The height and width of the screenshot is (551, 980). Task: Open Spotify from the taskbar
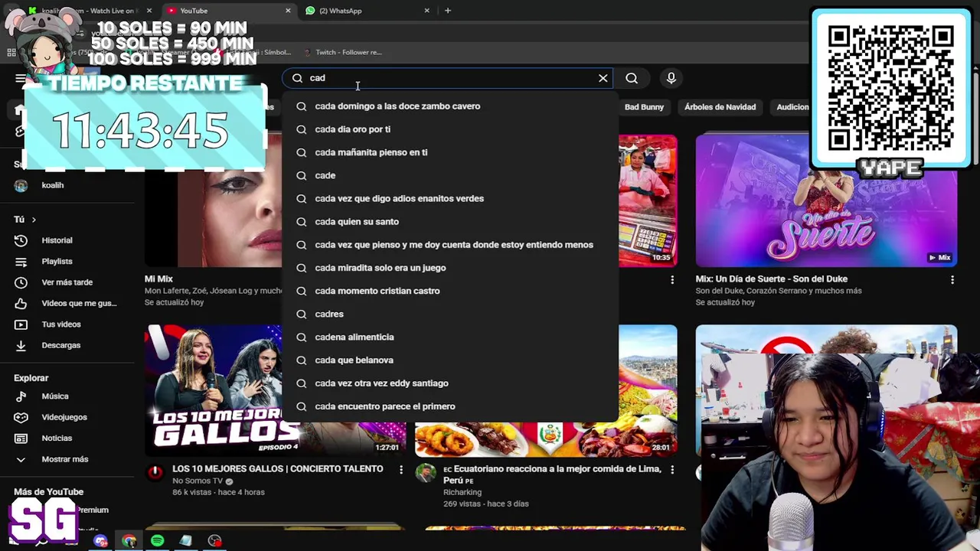[157, 541]
